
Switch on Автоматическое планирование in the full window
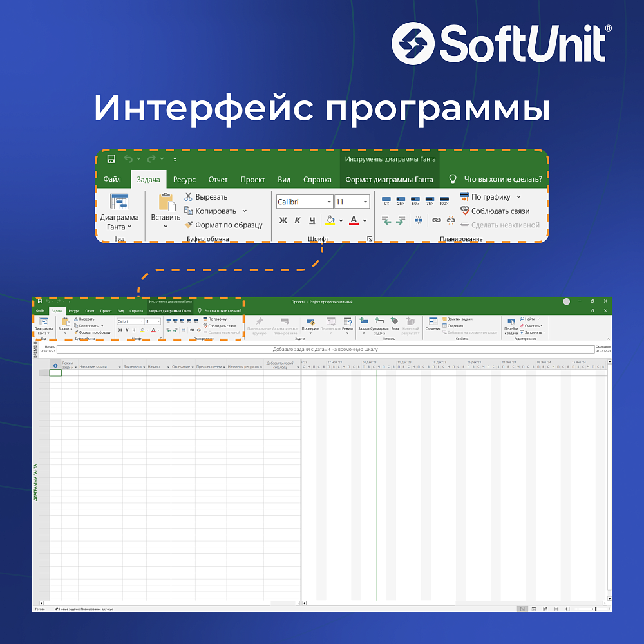click(x=285, y=325)
